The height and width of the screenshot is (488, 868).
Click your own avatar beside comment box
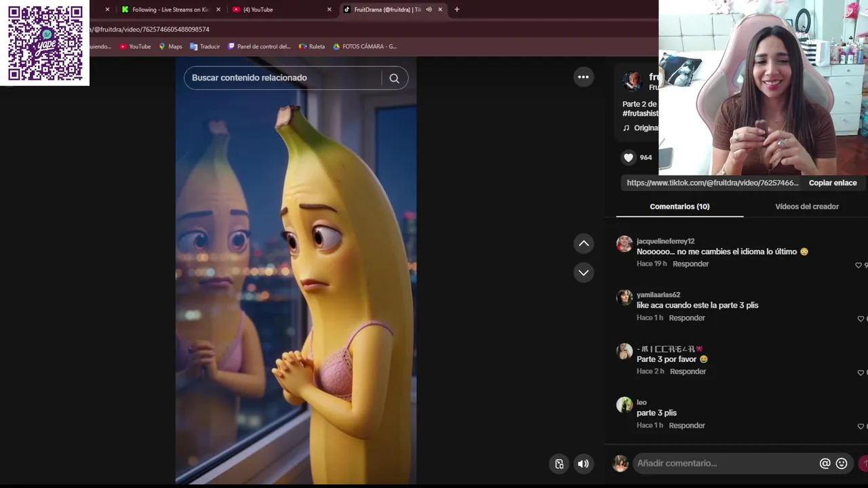coord(620,464)
